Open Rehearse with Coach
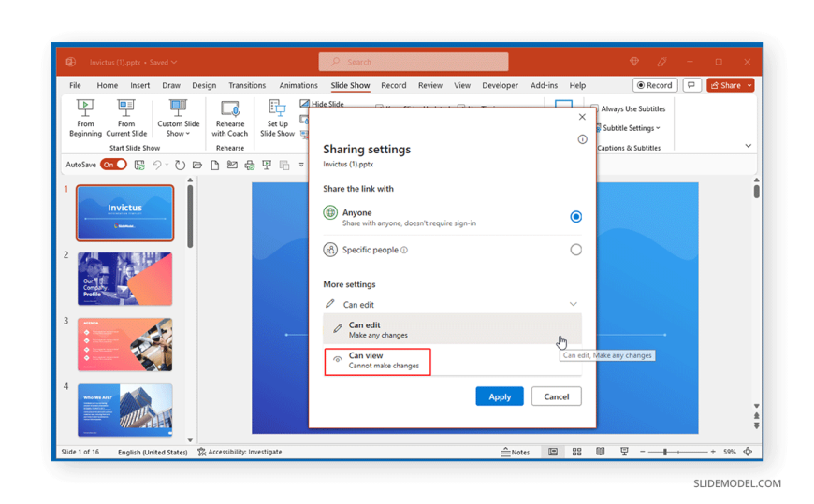The height and width of the screenshot is (504, 814). pyautogui.click(x=229, y=118)
